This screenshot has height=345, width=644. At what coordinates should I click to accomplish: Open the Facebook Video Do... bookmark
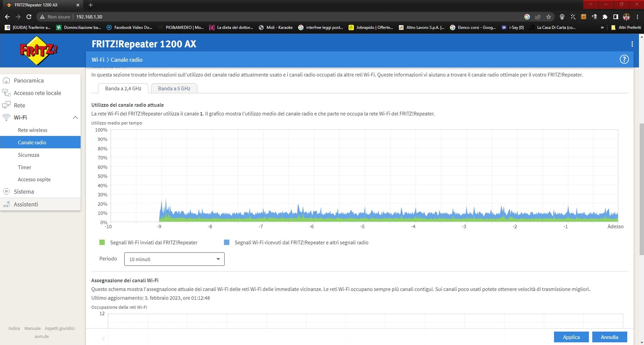click(x=129, y=27)
